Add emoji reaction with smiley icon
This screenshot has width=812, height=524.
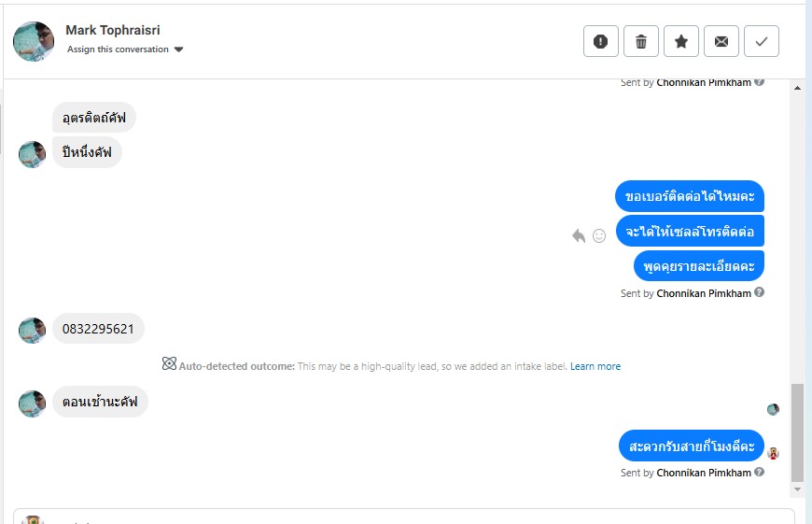click(x=599, y=235)
